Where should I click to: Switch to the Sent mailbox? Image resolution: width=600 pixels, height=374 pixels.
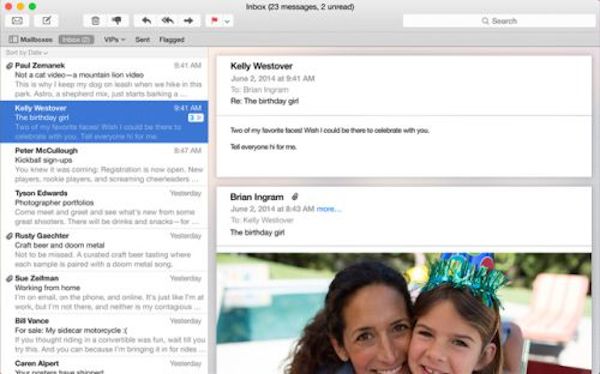click(x=142, y=39)
